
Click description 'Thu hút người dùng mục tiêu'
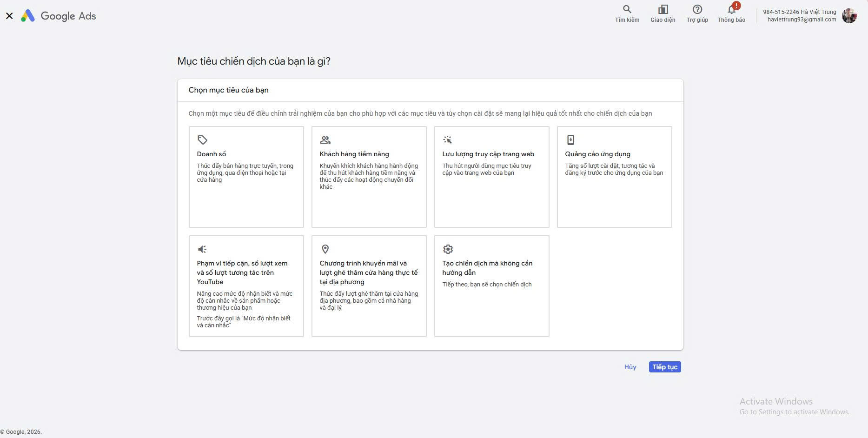[486, 169]
